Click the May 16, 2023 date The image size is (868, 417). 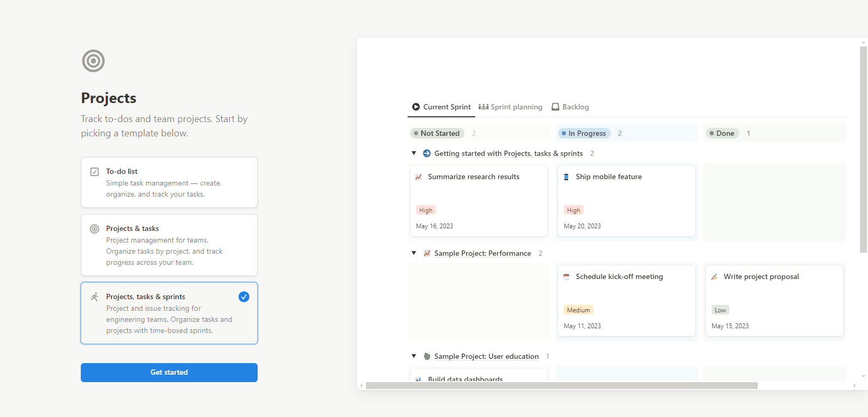[x=435, y=226]
